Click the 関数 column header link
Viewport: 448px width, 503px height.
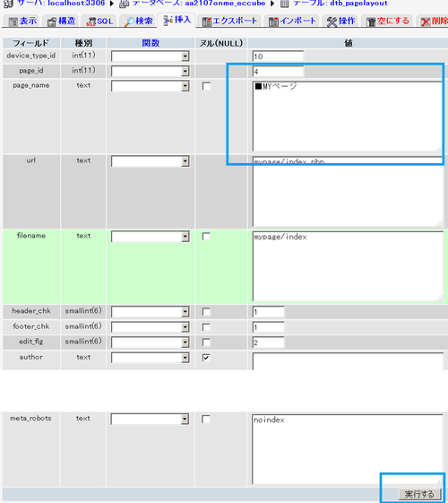(x=151, y=43)
